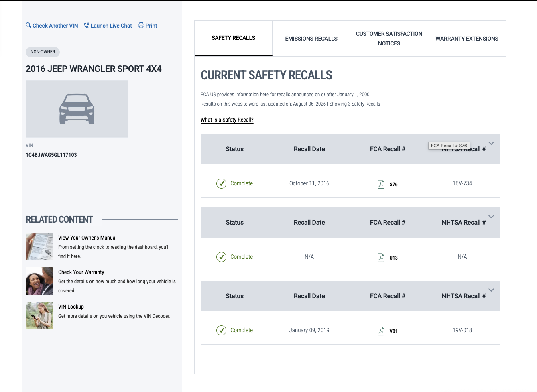Viewport: 537px width, 392px height.
Task: Expand the V01 recall details chevron
Action: (491, 290)
